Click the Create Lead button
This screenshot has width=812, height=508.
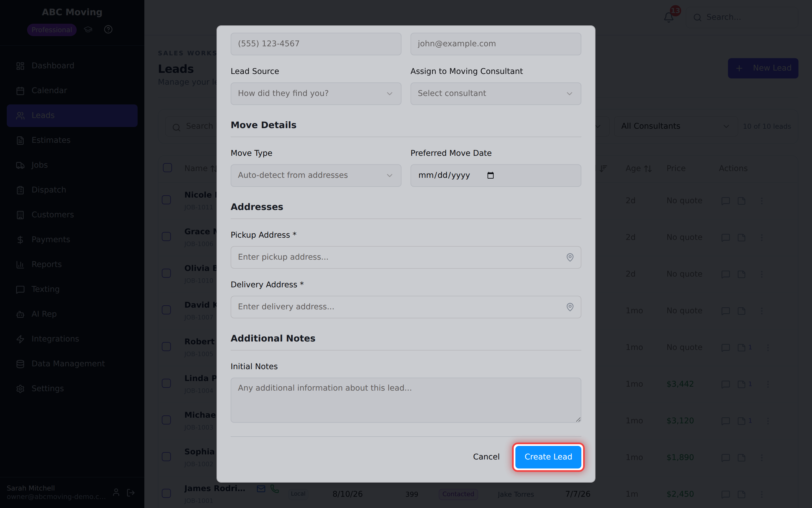pyautogui.click(x=548, y=457)
